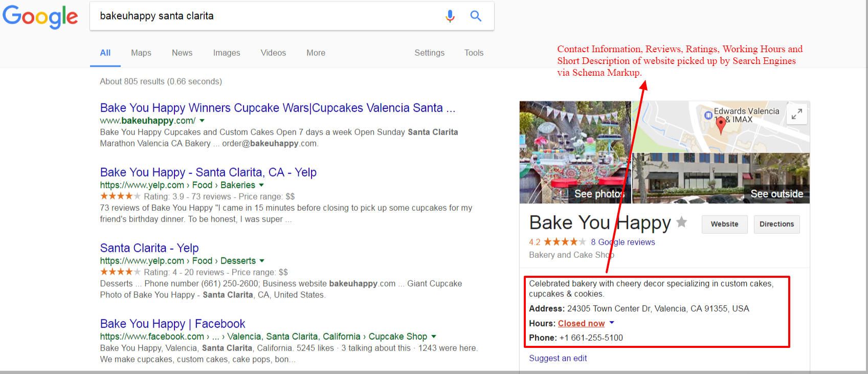Screen dimensions: 868x374
Task: Click the red map pin marker
Action: tap(721, 125)
